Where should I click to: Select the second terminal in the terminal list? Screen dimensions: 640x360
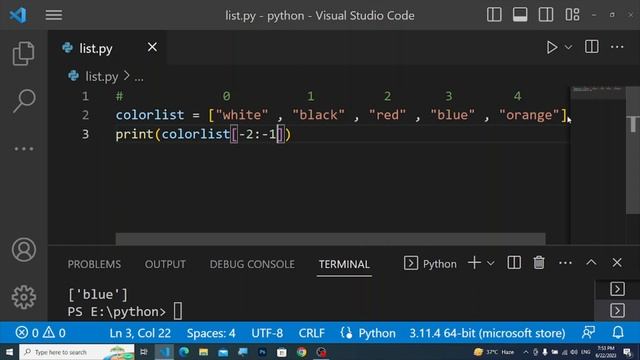coord(617,311)
